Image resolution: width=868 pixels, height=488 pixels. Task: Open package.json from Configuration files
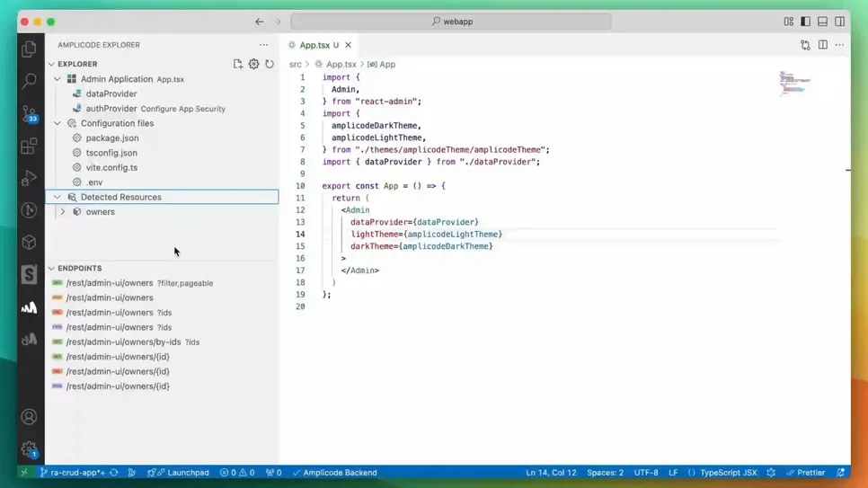pyautogui.click(x=111, y=138)
